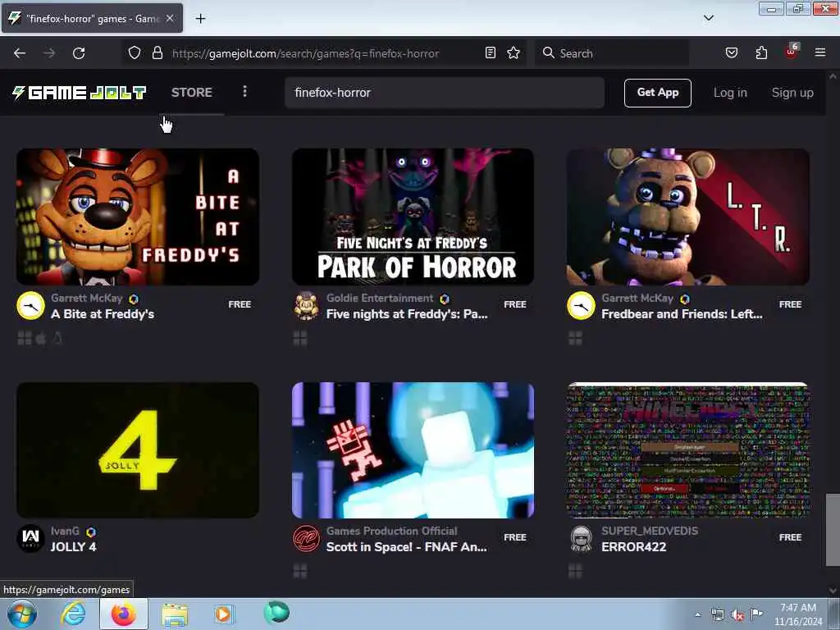Open Scott in Space! - FNAF game title

(x=407, y=547)
